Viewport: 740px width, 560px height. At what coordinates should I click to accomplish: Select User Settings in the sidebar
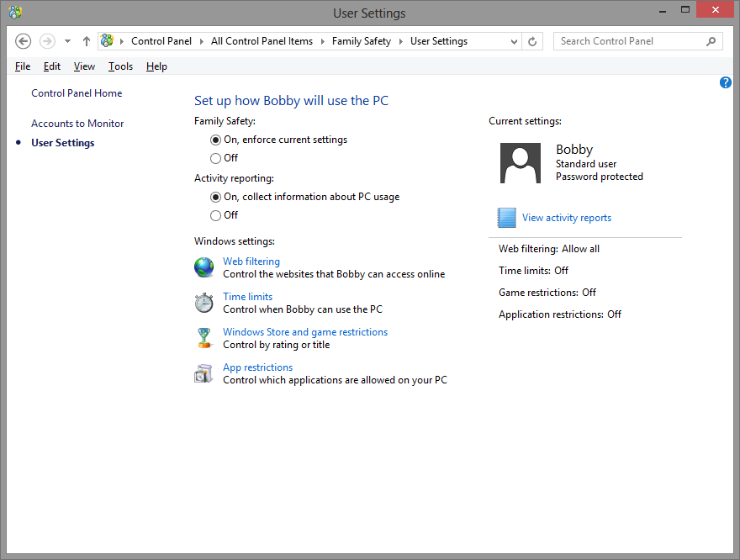[63, 143]
